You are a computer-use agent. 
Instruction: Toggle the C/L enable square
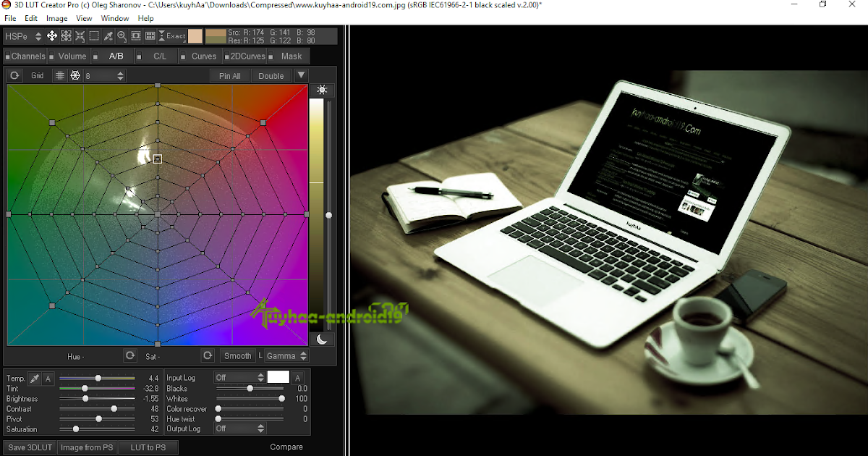139,56
